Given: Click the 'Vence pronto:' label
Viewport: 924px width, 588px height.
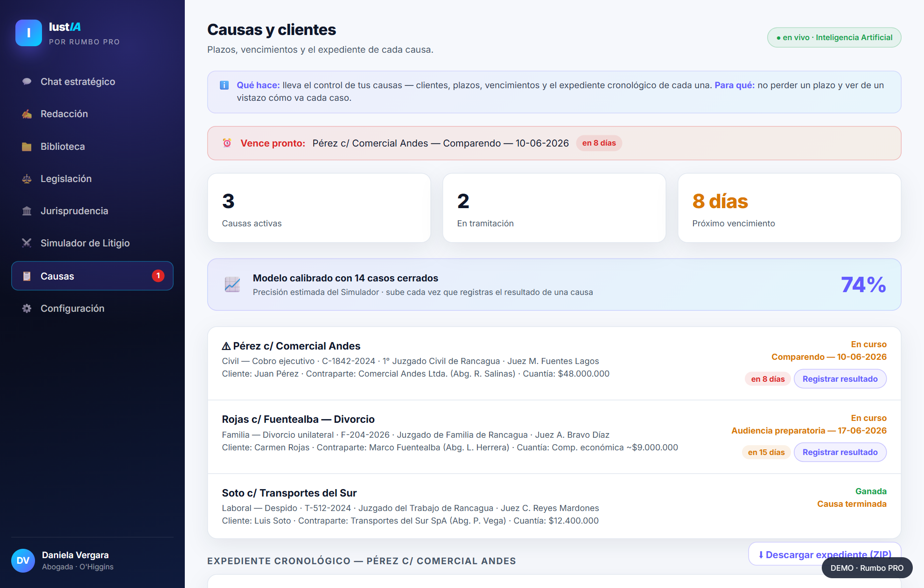Looking at the screenshot, I should point(273,143).
